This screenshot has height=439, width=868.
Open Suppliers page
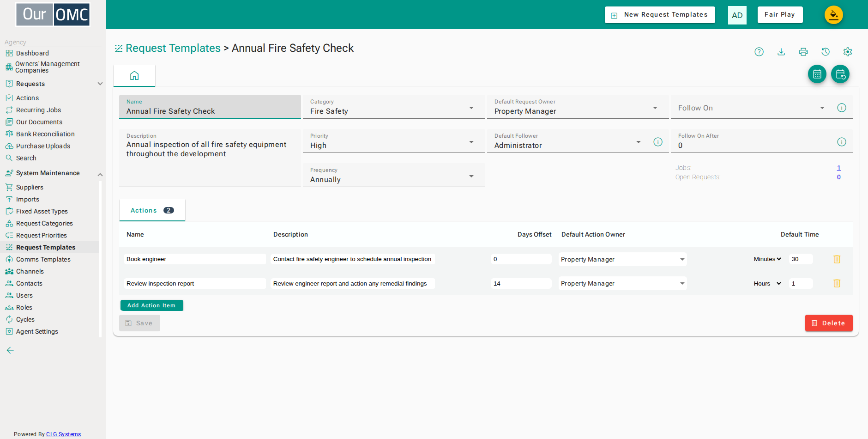click(x=30, y=187)
